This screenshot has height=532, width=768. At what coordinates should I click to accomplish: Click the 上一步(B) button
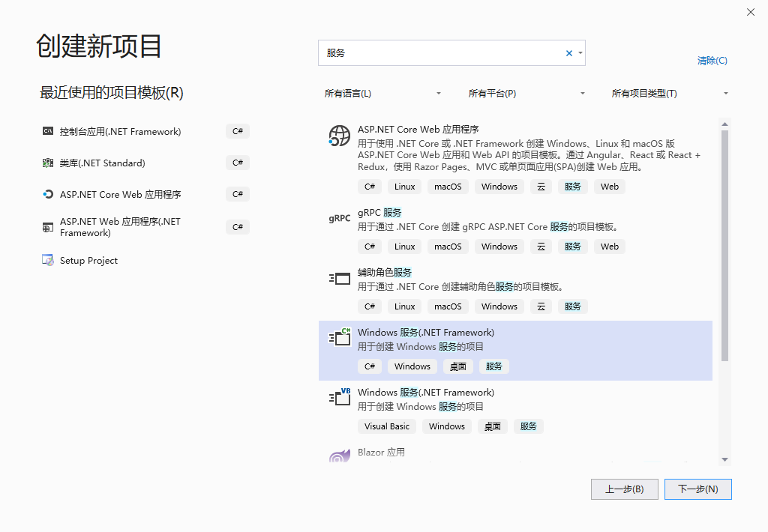(x=625, y=489)
